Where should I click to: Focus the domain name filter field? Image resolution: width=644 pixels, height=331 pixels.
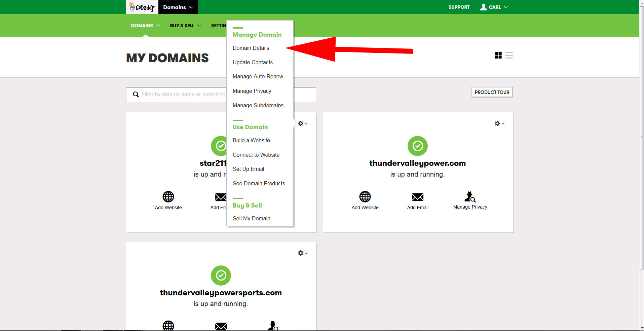click(x=221, y=95)
